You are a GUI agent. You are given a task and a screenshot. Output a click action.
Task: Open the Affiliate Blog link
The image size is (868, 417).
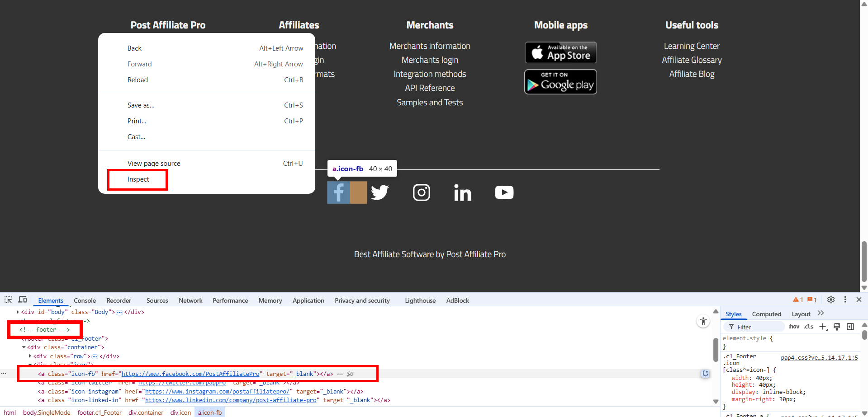click(x=692, y=74)
